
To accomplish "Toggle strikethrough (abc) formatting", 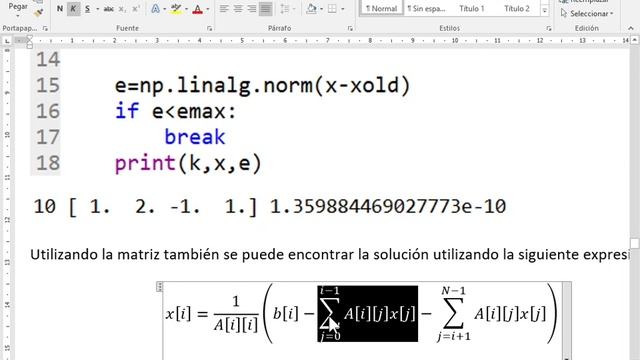I will coord(108,9).
